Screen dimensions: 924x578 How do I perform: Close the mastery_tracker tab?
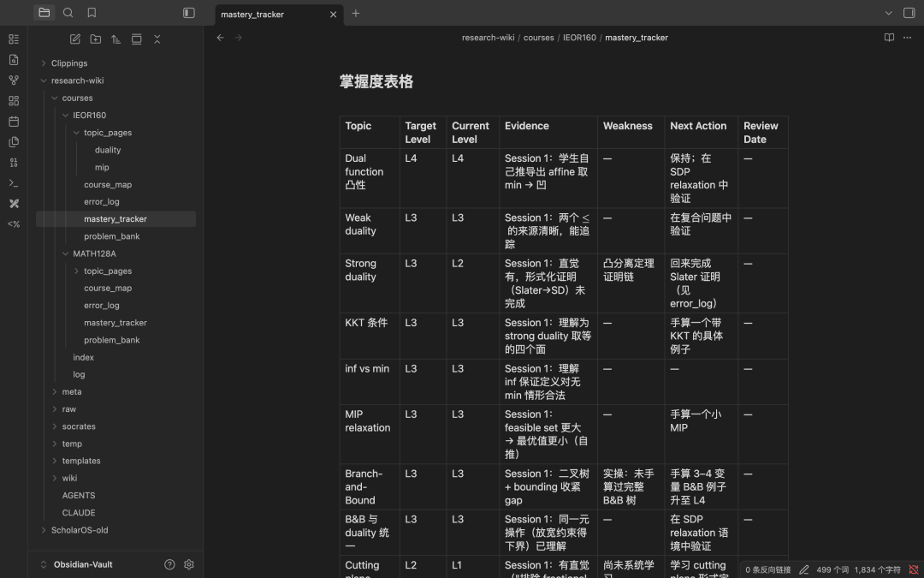[333, 15]
